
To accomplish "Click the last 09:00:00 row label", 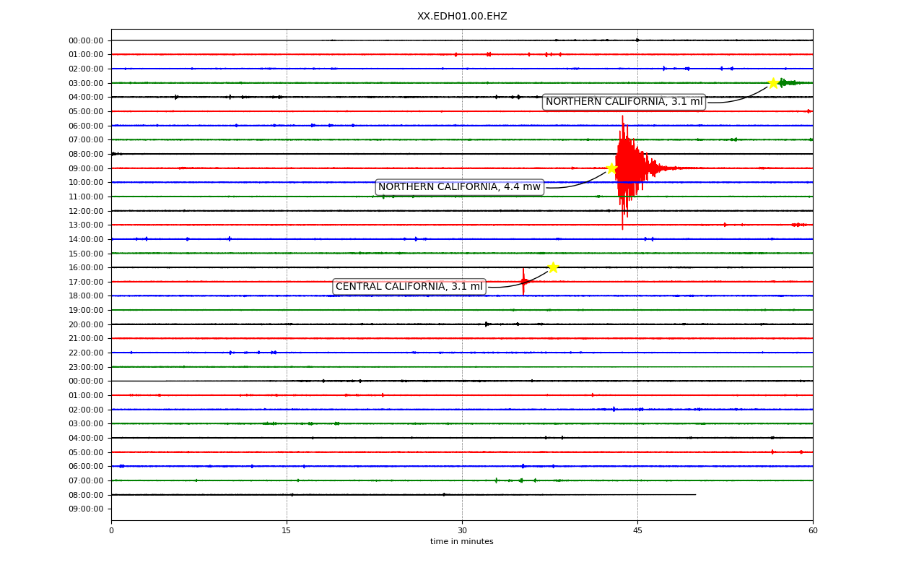I will point(86,509).
